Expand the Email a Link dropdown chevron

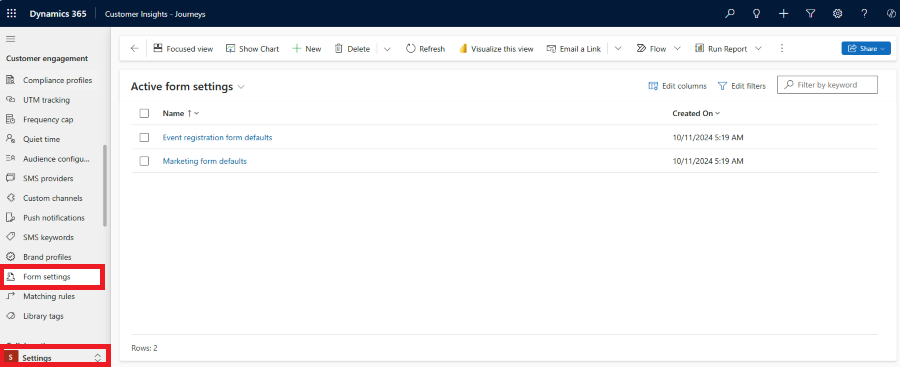pos(618,49)
